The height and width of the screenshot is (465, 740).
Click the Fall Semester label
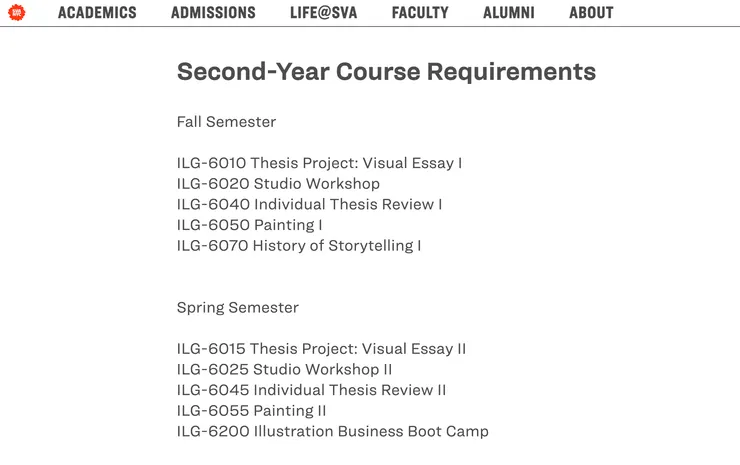click(x=226, y=122)
